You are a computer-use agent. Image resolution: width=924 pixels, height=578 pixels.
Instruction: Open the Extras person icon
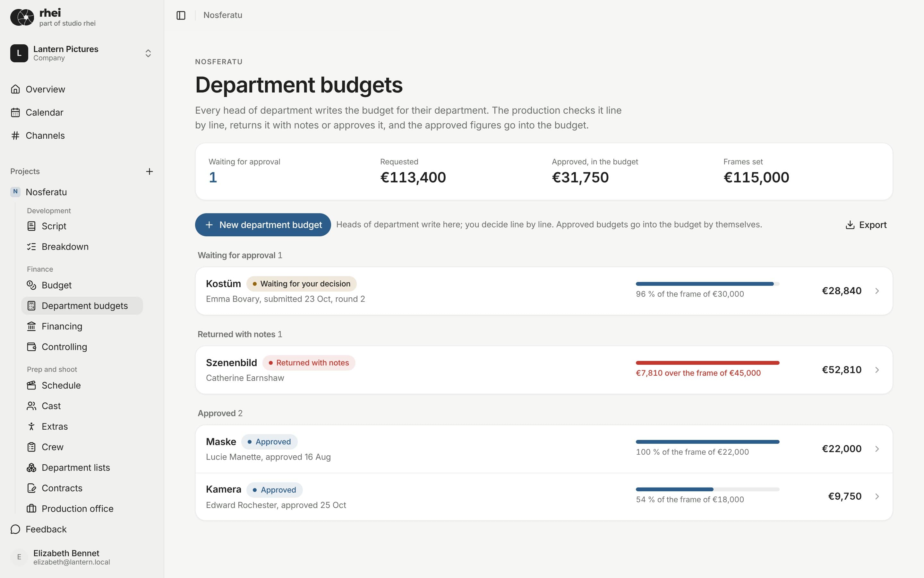[31, 426]
